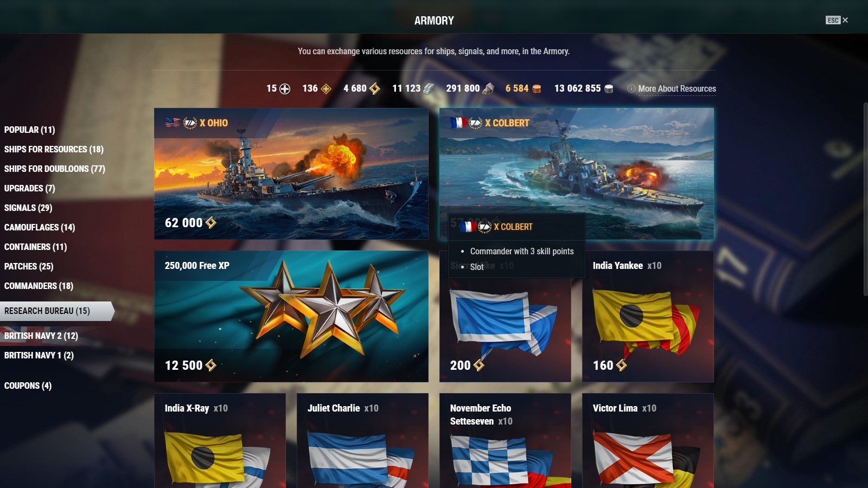Open the 250,000 Free XP bundle

tap(291, 316)
